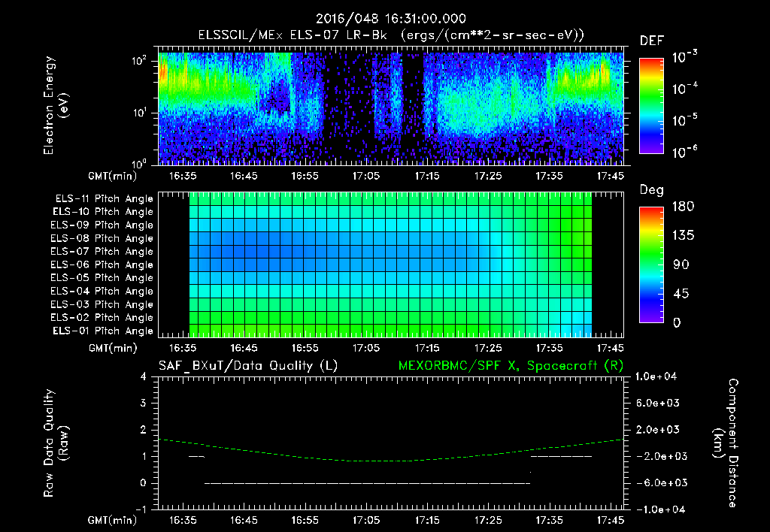Image resolution: width=770 pixels, height=532 pixels.
Task: Select the ELS-04 Pitch Angle label
Action: pos(102,291)
